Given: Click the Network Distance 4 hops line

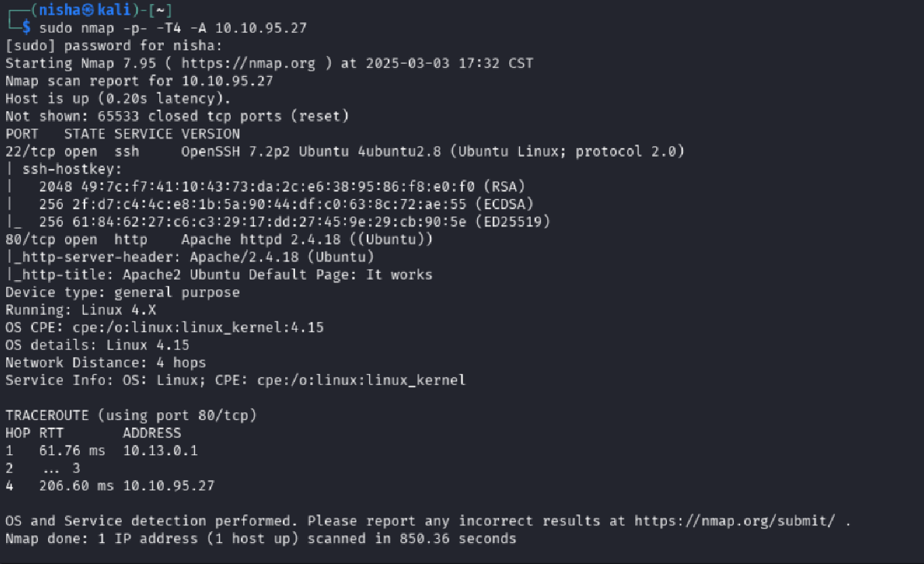Looking at the screenshot, I should pyautogui.click(x=106, y=363).
